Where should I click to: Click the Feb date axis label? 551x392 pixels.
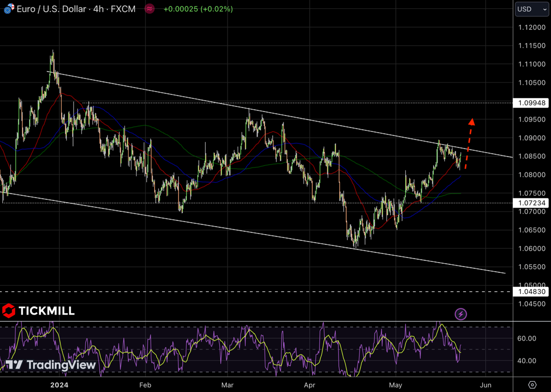[x=145, y=385]
